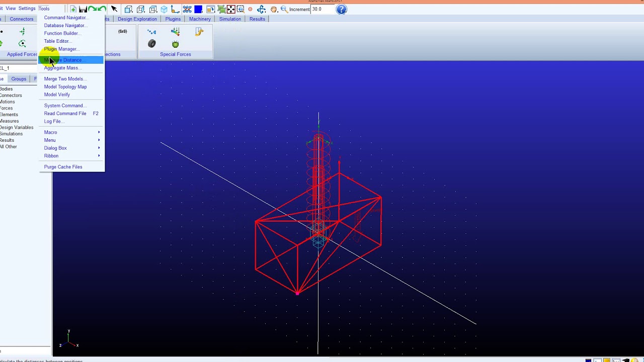
Task: Click the Tools menu header
Action: [44, 9]
